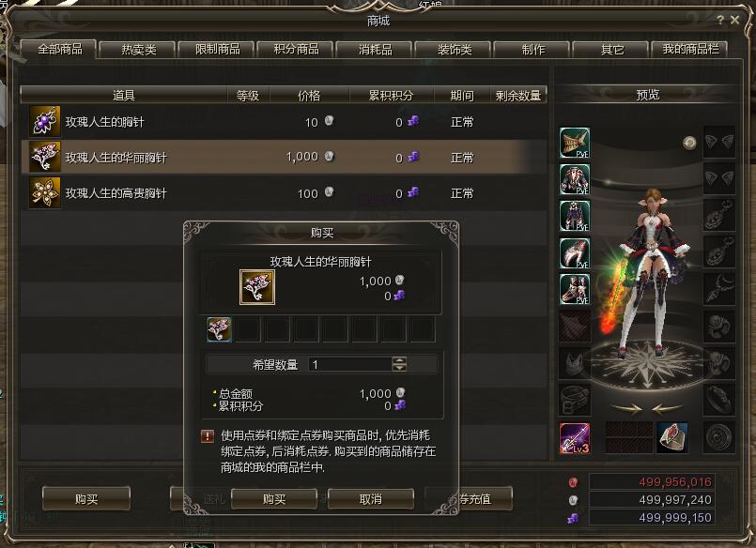Open the 消耗品 category tab
Screen dimensions: 756x548
(x=375, y=50)
